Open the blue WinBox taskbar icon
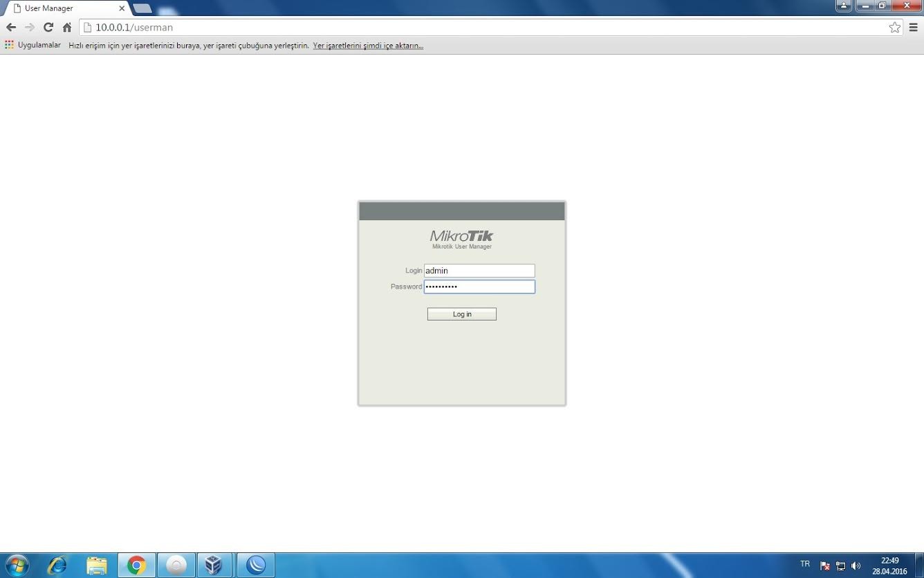Screen dimensions: 924x578 coord(256,566)
